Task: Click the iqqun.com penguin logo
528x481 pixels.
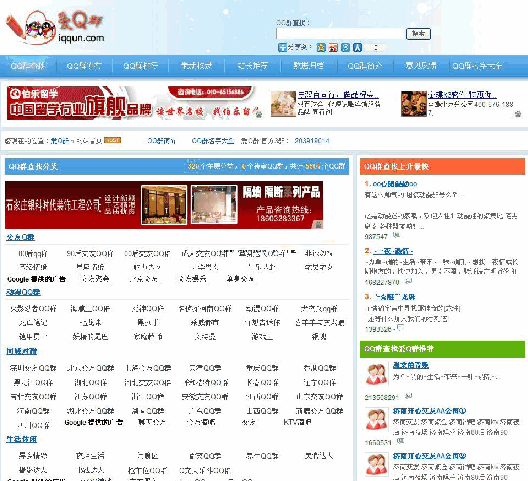Action: [56, 28]
